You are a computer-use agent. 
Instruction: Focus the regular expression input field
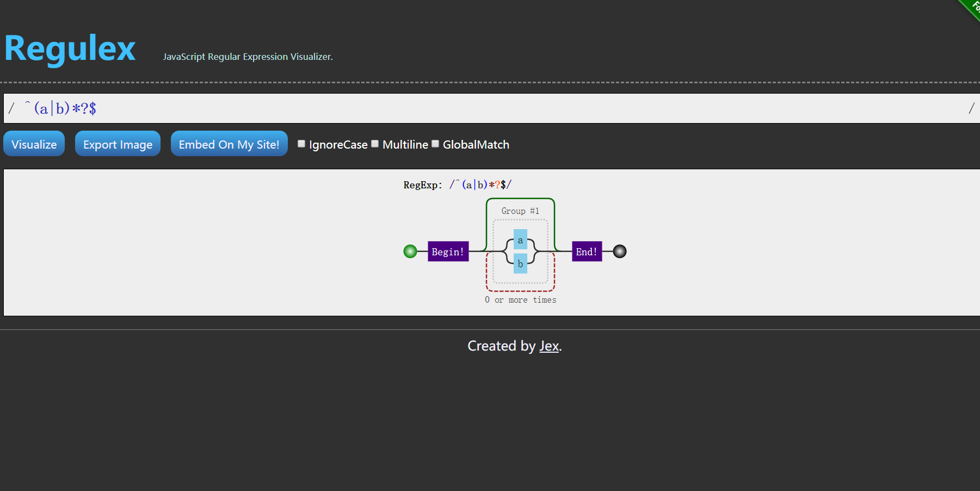click(490, 108)
